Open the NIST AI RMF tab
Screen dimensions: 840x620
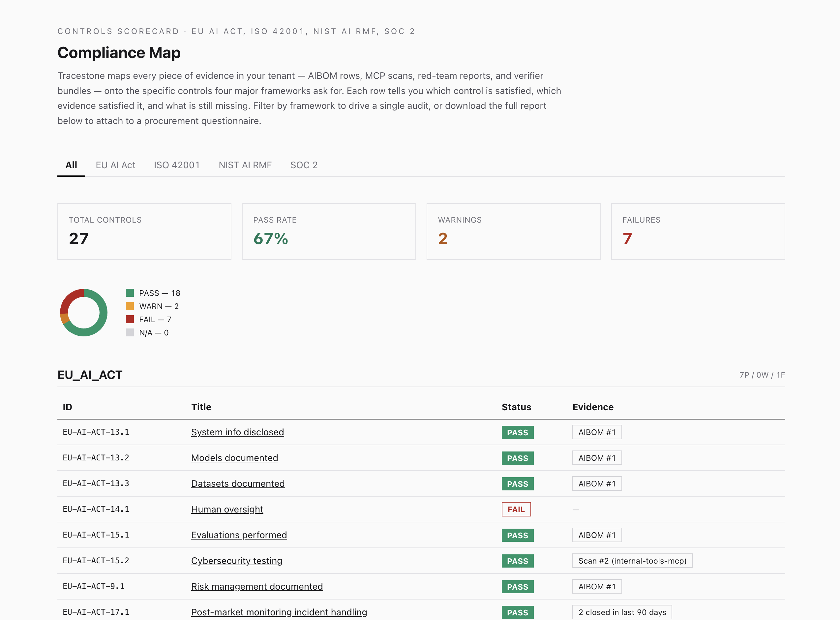tap(245, 165)
